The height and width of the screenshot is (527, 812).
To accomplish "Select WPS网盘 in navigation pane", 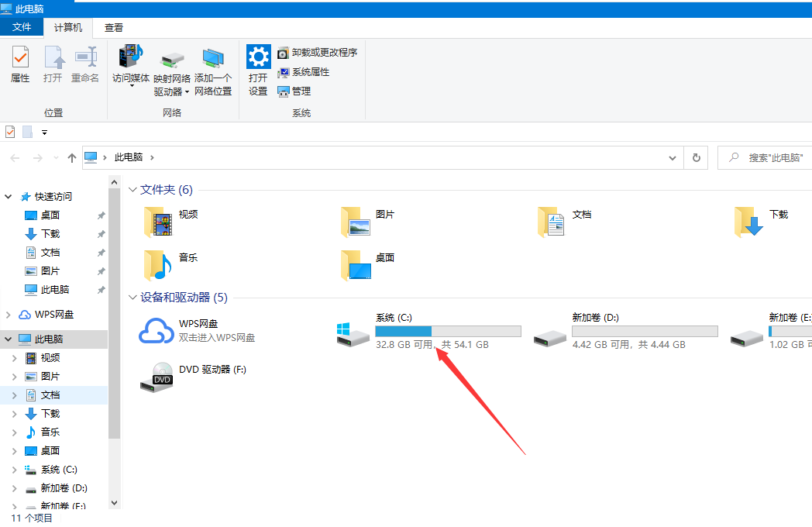I will [54, 315].
